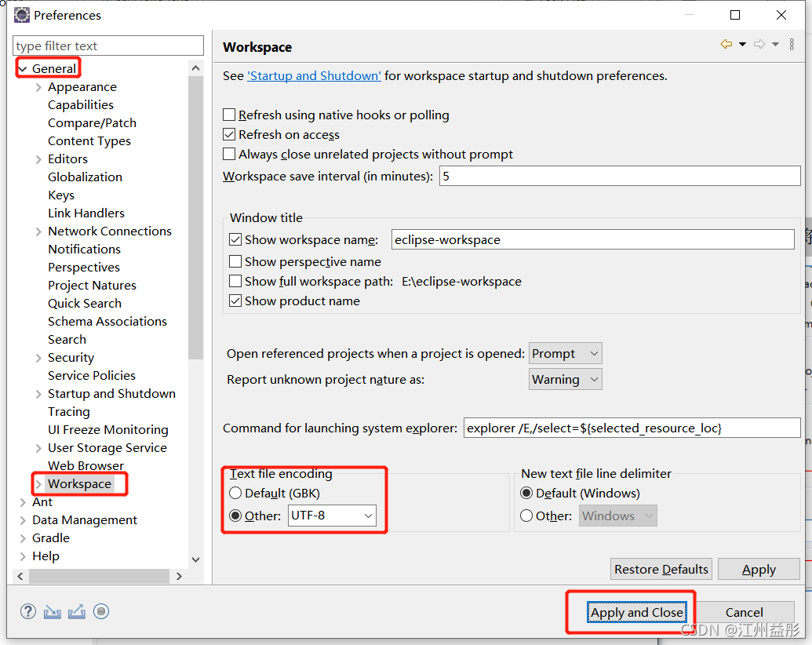Toggle Show workspace name checkbox

point(235,239)
